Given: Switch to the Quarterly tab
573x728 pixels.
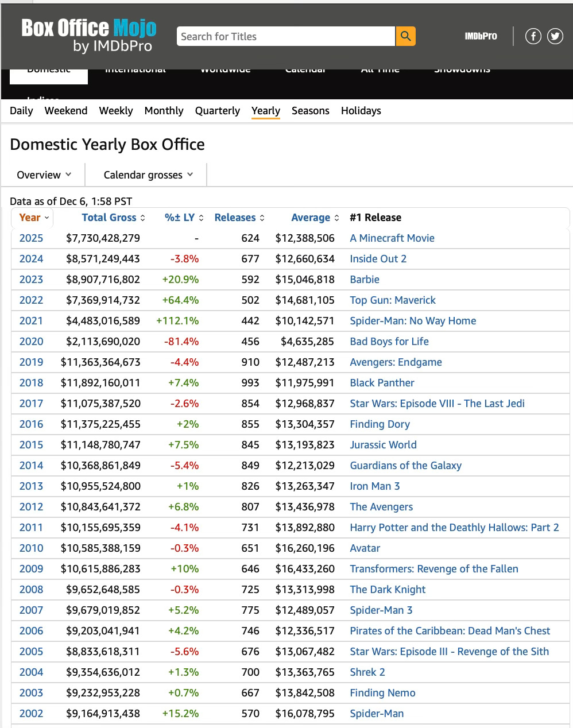Looking at the screenshot, I should click(x=218, y=111).
